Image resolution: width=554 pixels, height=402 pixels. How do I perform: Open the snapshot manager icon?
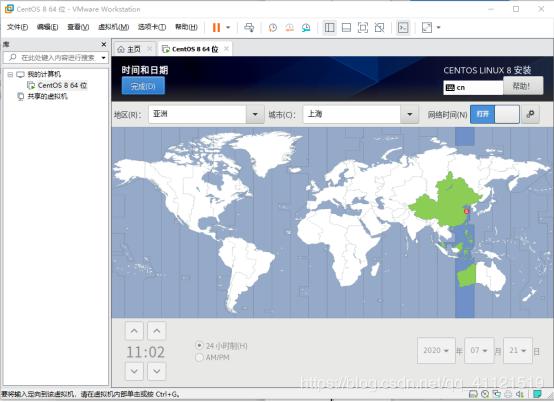[x=306, y=28]
